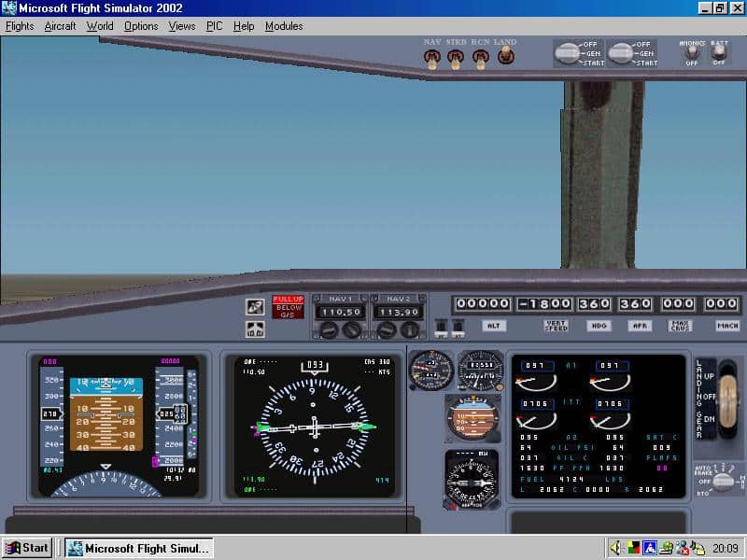Open the Aircraft menu
This screenshot has width=747, height=560.
pos(60,26)
